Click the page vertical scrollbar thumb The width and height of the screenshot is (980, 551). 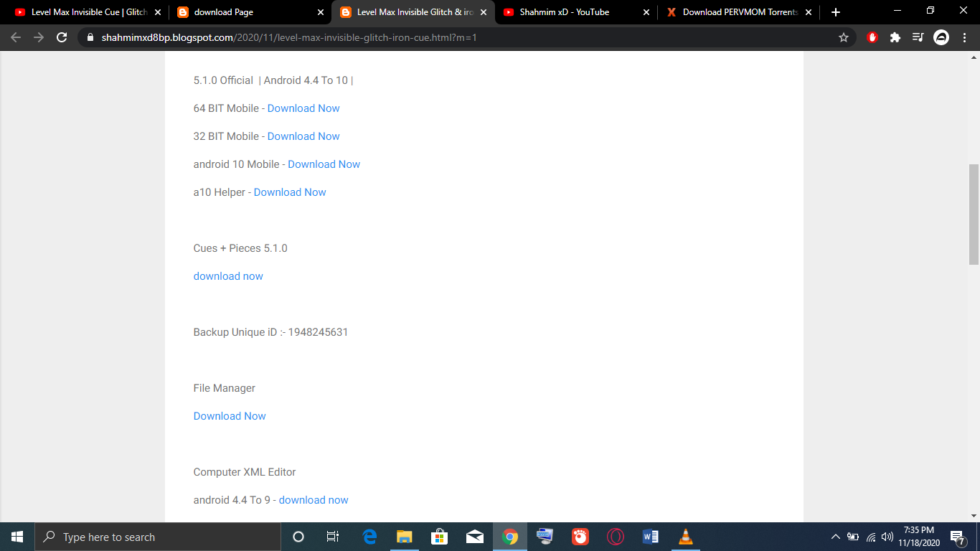[974, 215]
